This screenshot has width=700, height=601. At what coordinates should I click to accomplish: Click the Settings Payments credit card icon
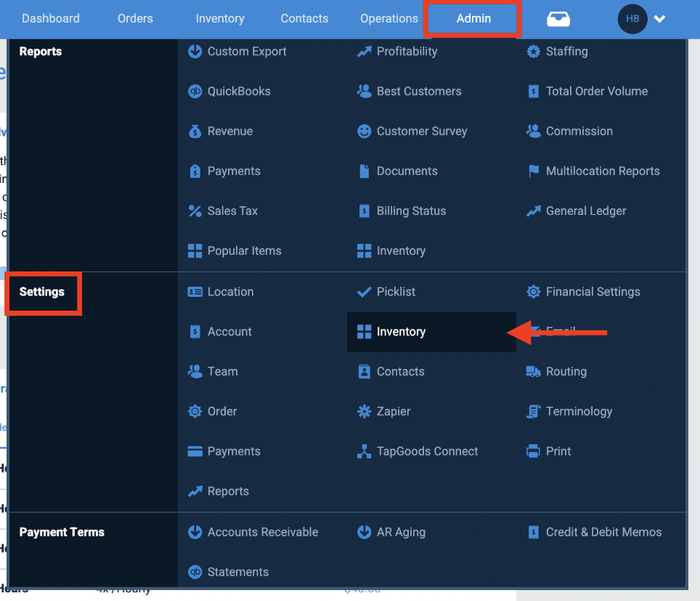(195, 451)
